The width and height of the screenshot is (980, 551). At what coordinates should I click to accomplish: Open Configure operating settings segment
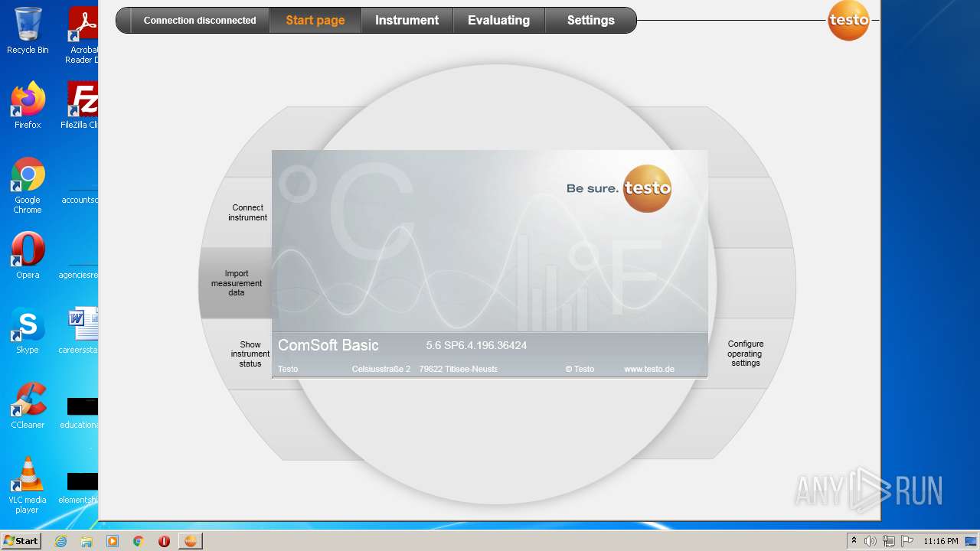click(745, 354)
